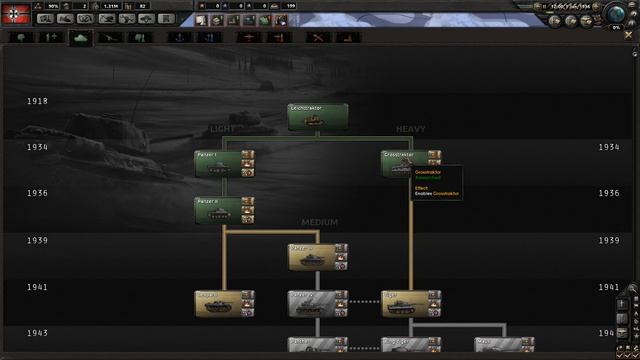
Task: Click the fourth blue alert icon
Action: pos(249,20)
